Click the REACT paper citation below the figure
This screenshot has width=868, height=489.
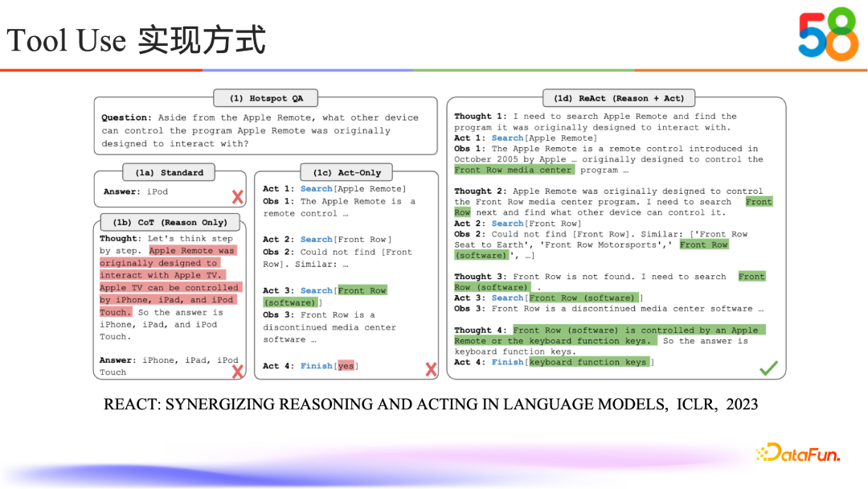[431, 404]
